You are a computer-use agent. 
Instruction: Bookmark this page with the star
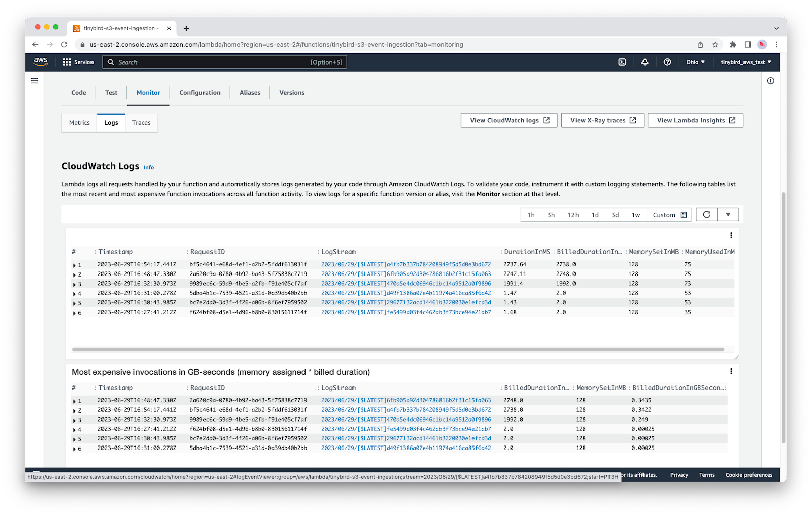coord(715,45)
